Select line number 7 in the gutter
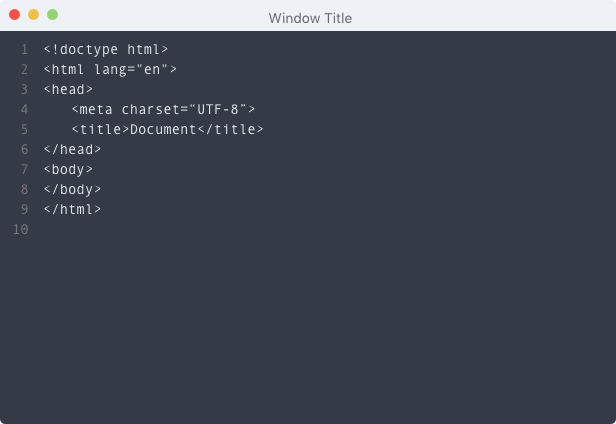Viewport: 616px width, 424px height. [x=24, y=169]
